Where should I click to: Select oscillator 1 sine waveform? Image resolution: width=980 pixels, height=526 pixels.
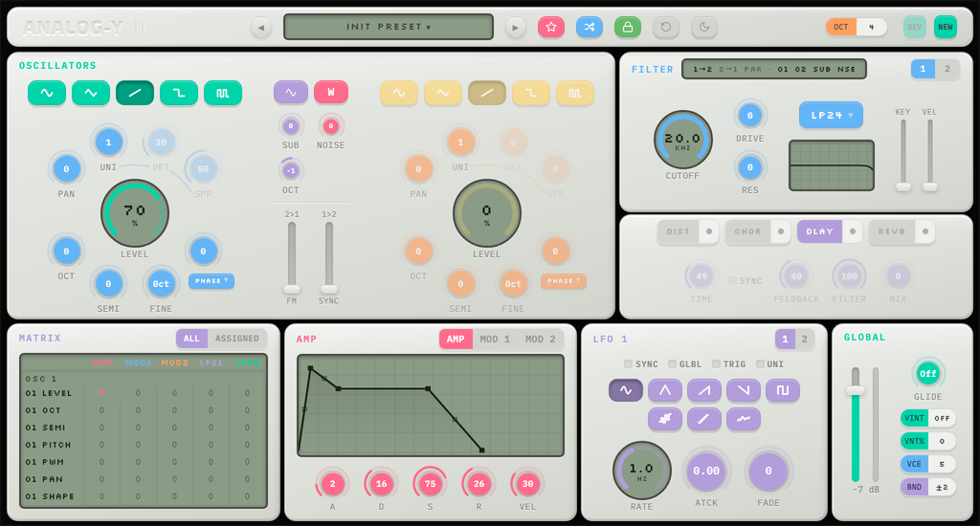[47, 93]
